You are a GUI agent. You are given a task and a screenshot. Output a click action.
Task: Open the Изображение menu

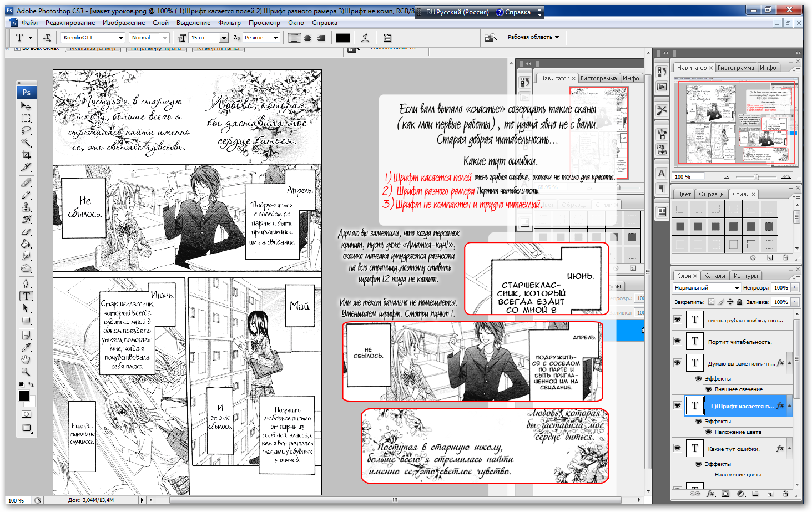click(x=124, y=23)
